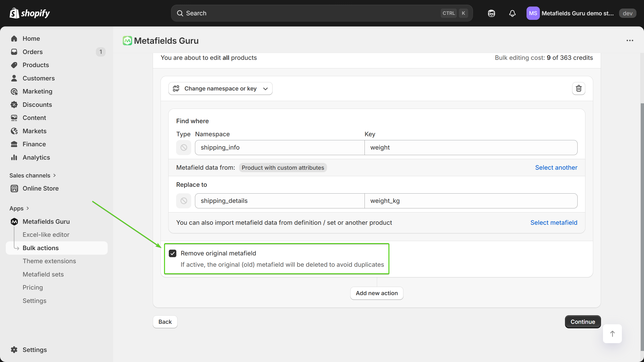Click the Sidekick assistant icon in top bar
The width and height of the screenshot is (644, 362).
(491, 13)
